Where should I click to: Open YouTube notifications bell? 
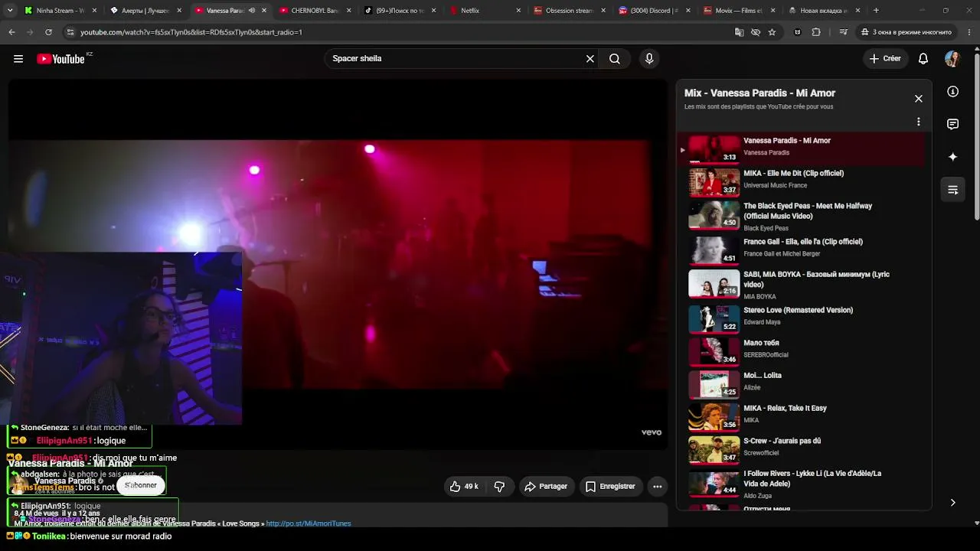(923, 59)
